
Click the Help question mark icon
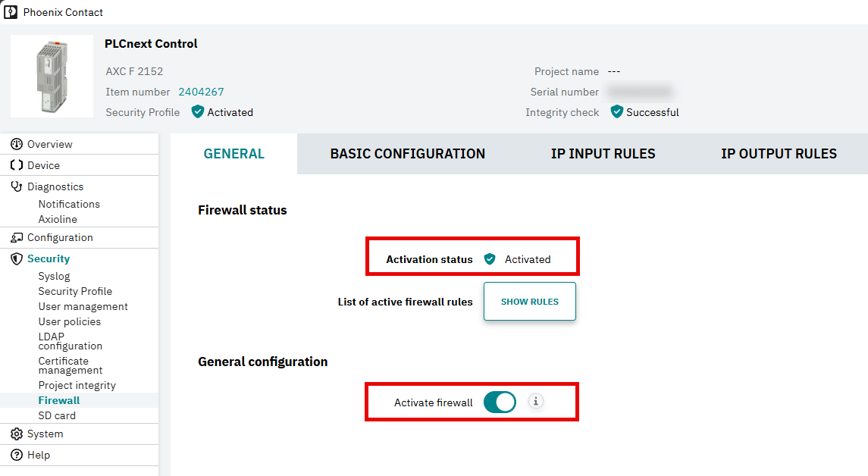17,455
